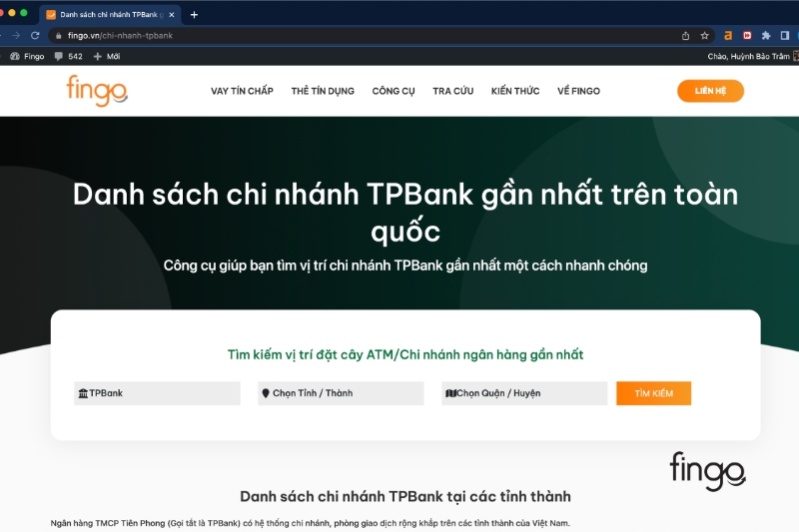Image resolution: width=799 pixels, height=532 pixels.
Task: Reload the page with browser refresh icon
Action: click(x=35, y=36)
